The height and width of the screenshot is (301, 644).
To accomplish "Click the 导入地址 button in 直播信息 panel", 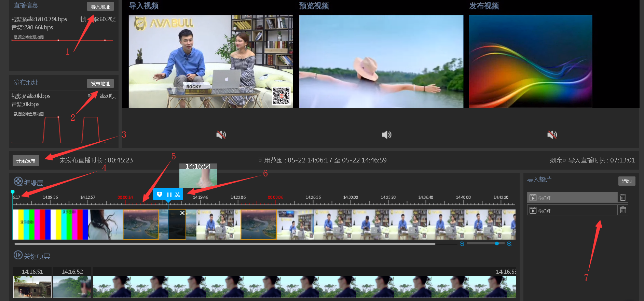I will pyautogui.click(x=100, y=6).
